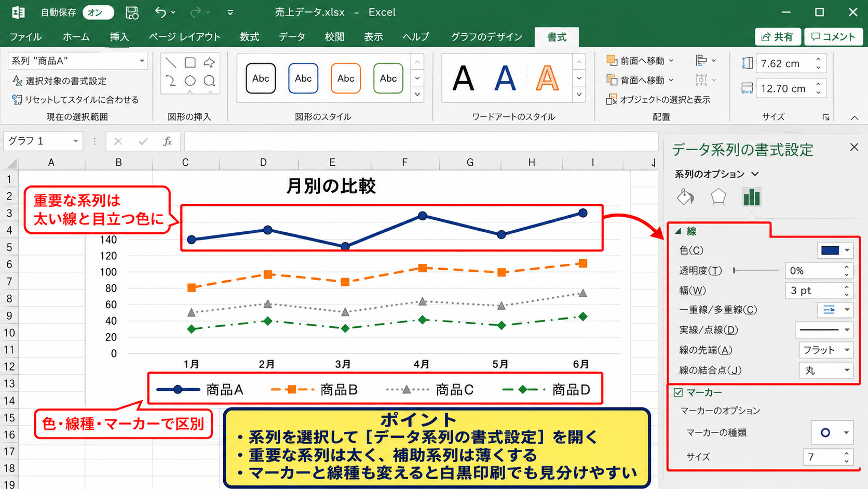Screen dimensions: 868x489
Task: Click the undo arrow icon
Action: point(160,12)
